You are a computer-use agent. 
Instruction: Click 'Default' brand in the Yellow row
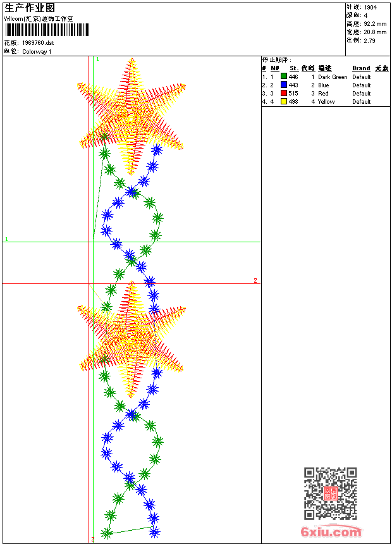click(x=361, y=102)
